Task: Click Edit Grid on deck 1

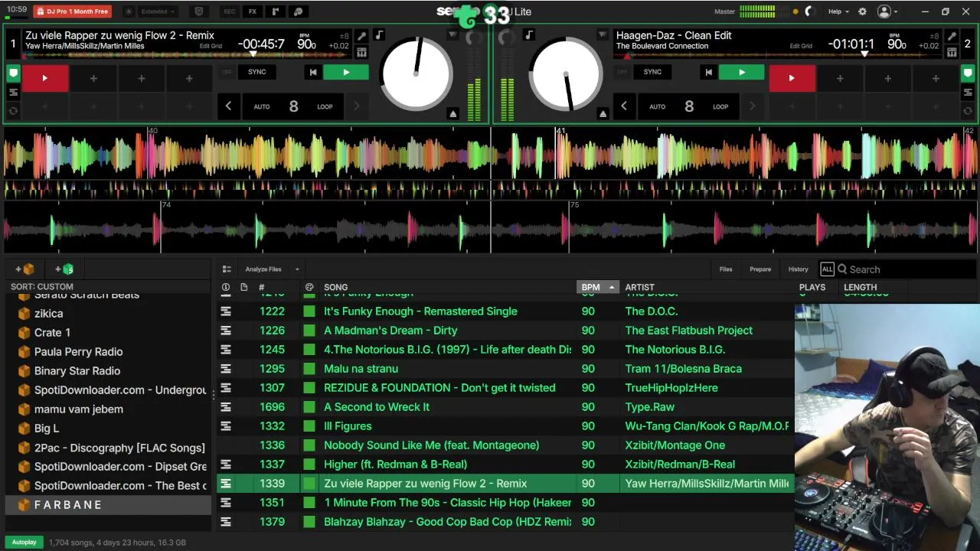Action: click(211, 46)
